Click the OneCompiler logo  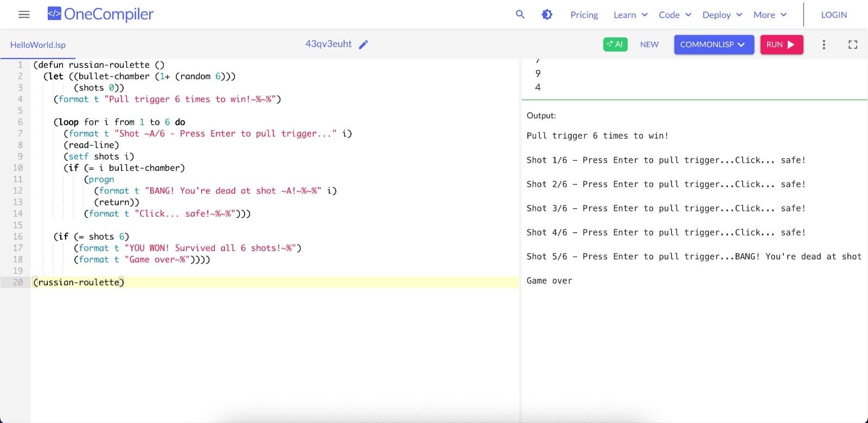click(100, 15)
